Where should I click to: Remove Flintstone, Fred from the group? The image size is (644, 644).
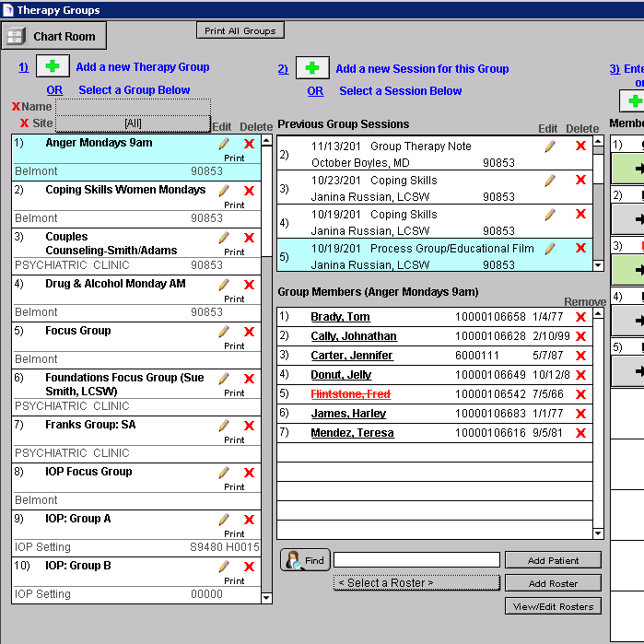click(580, 394)
